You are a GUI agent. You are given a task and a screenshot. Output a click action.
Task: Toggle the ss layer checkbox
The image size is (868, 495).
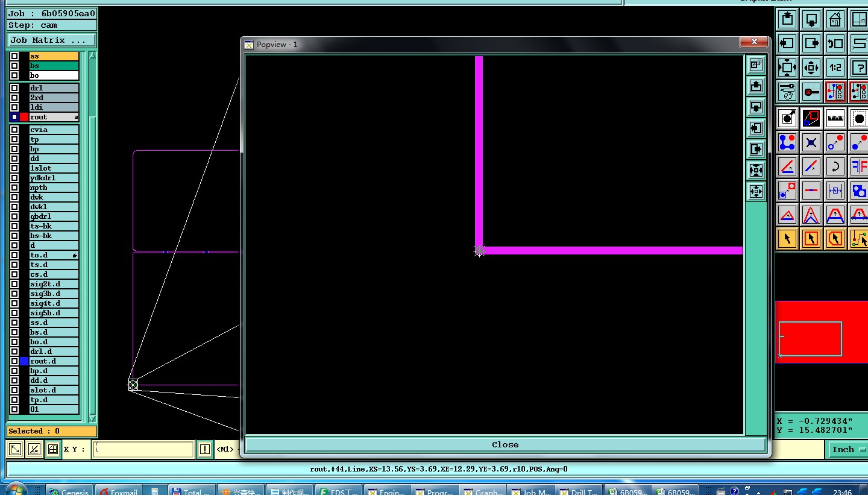pyautogui.click(x=14, y=56)
